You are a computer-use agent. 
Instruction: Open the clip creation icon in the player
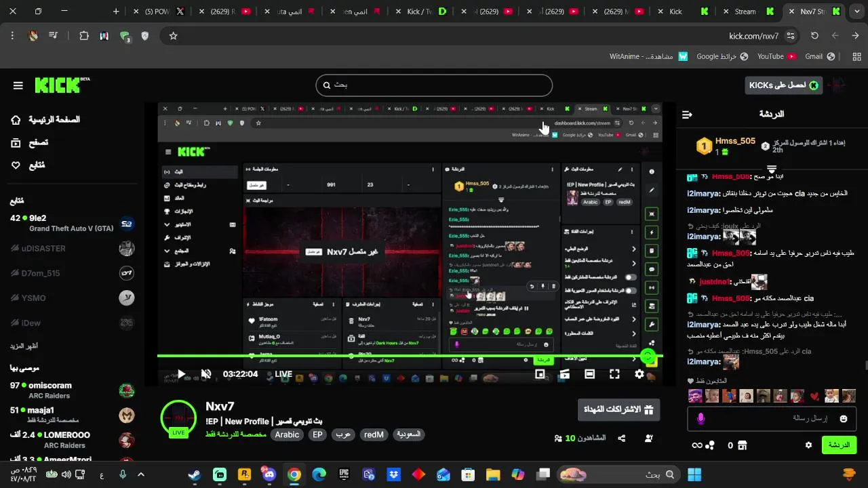point(564,374)
